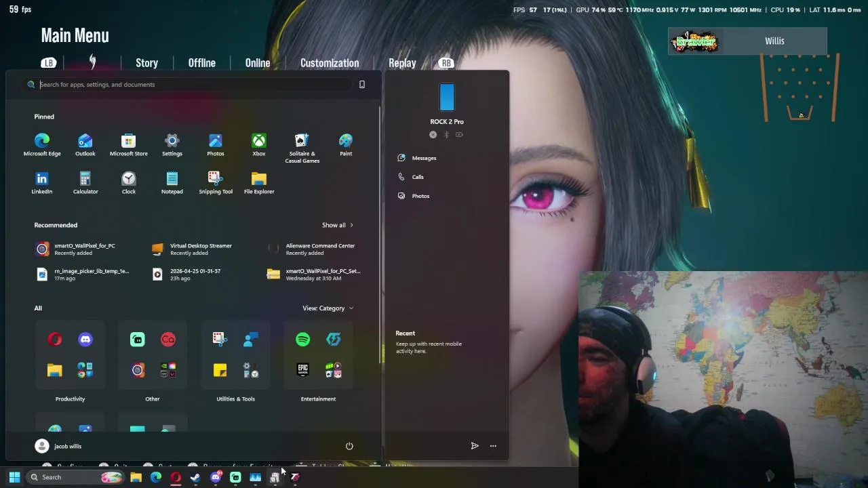868x488 pixels.
Task: Toggle do-not-disturb icon under ROCK 2 Pro
Action: click(x=433, y=135)
